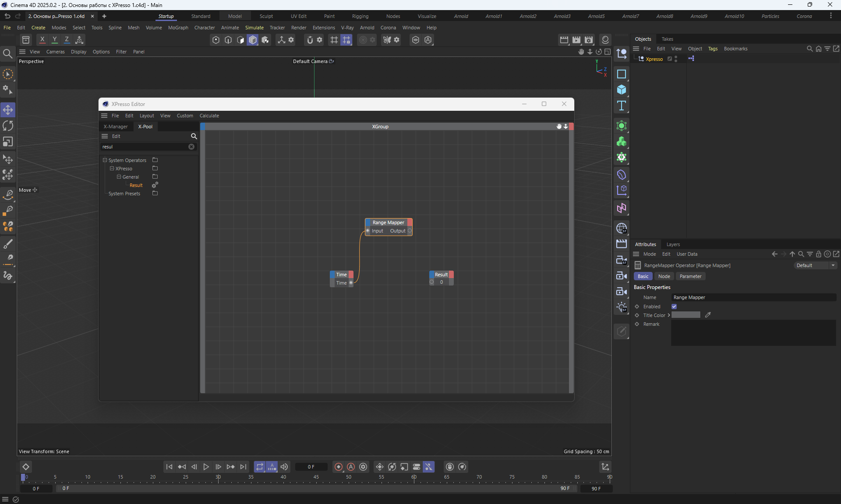Click the Render Settings icon
This screenshot has width=841, height=504.
(x=589, y=40)
